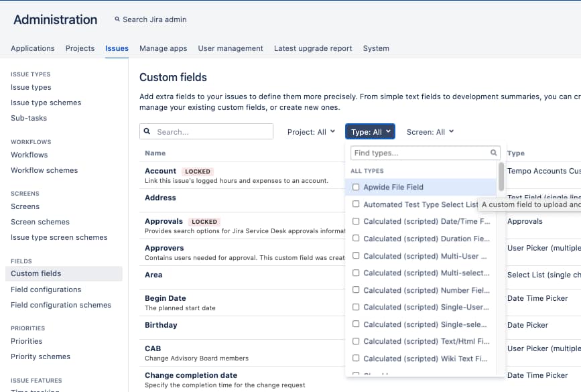Enable Calculated (scripted) Number Field type
The image size is (581, 392).
tap(356, 289)
